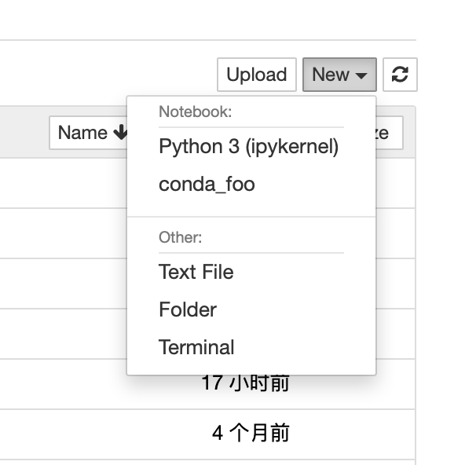Viewport: 476px width, 465px height.
Task: Create a Python 3 (ipykernel) notebook
Action: coord(248,147)
